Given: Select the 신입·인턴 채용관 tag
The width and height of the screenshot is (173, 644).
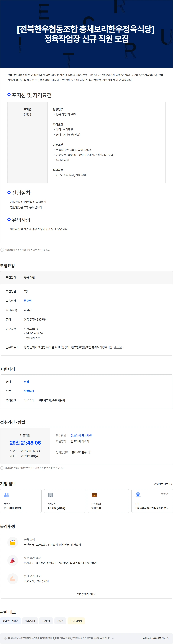Looking at the screenshot, I should (x=10, y=621).
